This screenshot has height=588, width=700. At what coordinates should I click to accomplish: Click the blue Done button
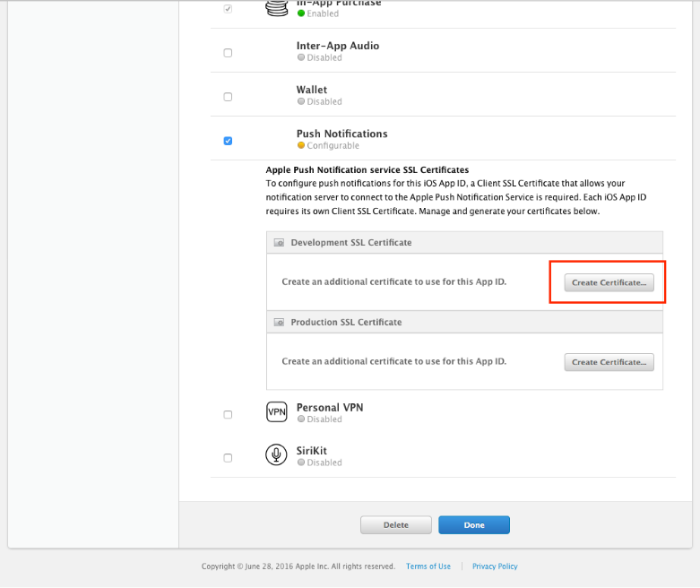pyautogui.click(x=474, y=525)
